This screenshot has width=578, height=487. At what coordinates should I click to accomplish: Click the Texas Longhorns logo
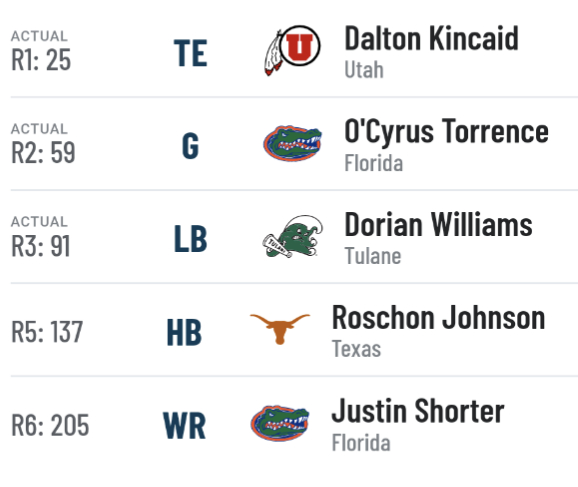point(280,329)
